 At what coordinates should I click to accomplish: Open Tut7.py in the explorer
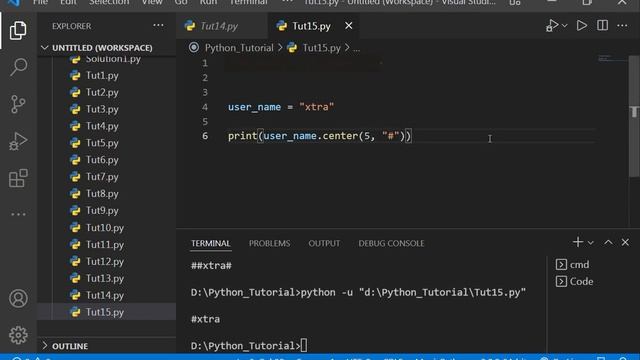click(x=102, y=177)
